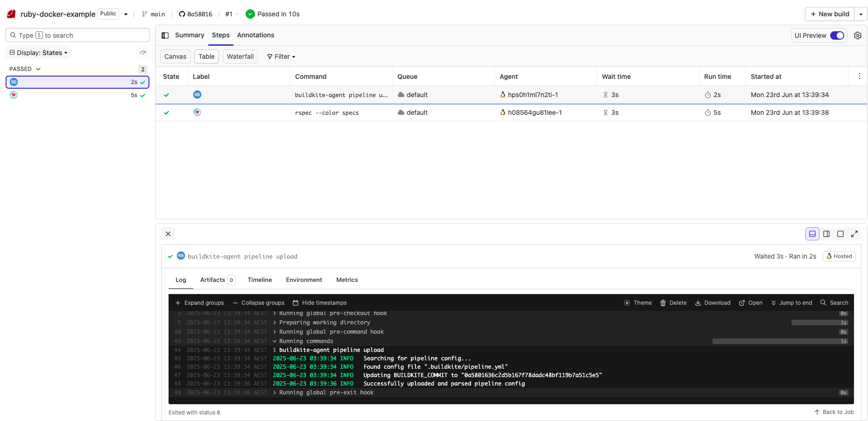868x421 pixels.
Task: Change the log Theme
Action: coord(638,303)
